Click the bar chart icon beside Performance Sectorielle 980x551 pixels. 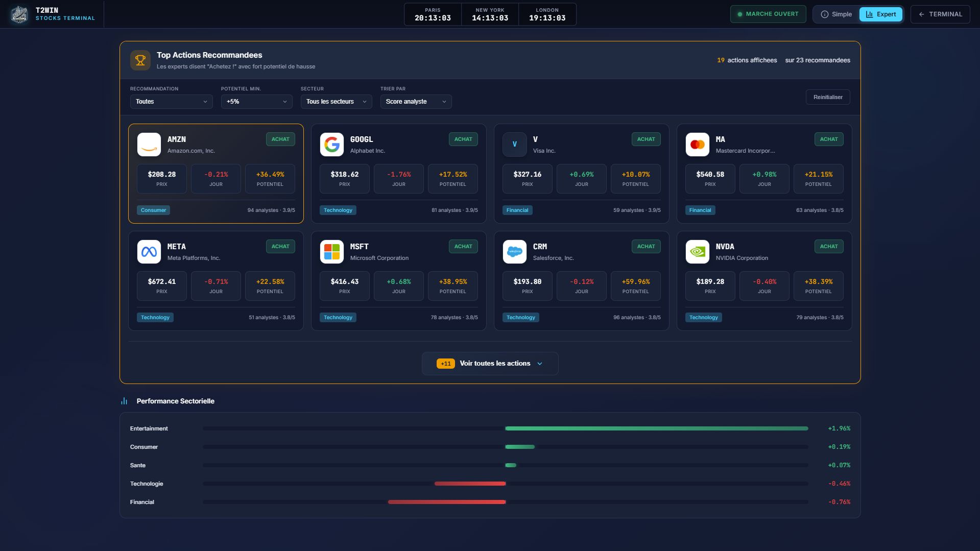(x=124, y=401)
